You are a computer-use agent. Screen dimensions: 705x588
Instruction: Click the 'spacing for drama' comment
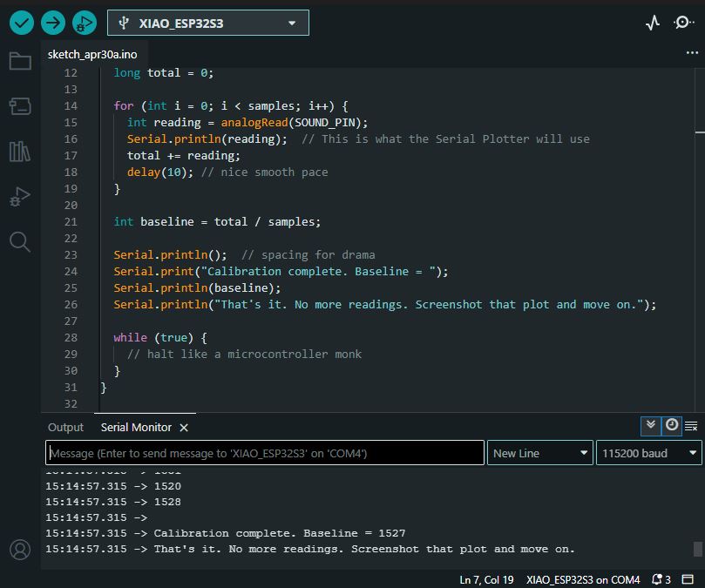pyautogui.click(x=308, y=255)
